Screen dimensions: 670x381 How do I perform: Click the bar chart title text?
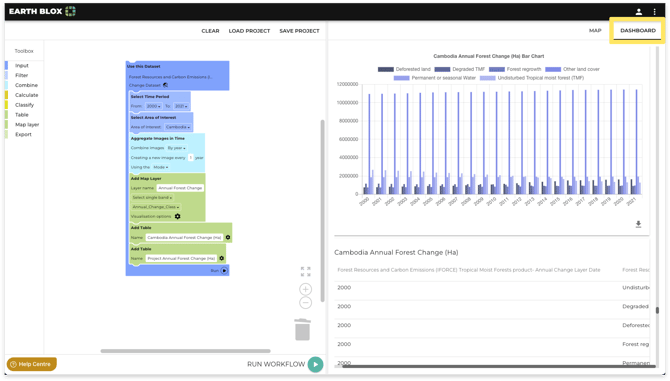click(488, 56)
